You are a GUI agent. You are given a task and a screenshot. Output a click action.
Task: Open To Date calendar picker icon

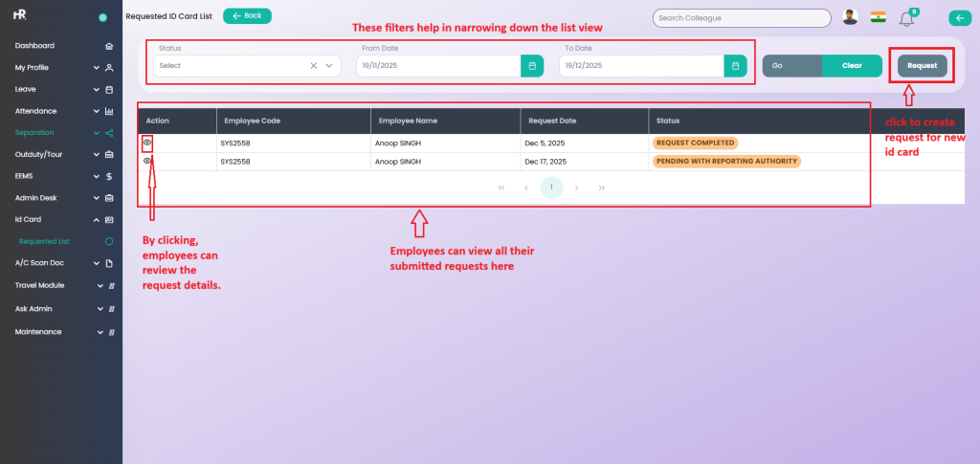point(735,66)
